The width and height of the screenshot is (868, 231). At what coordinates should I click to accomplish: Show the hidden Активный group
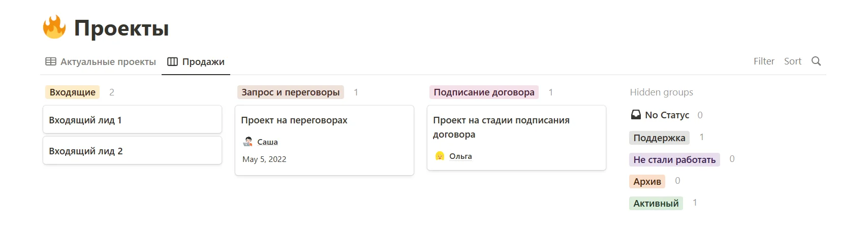(x=656, y=204)
